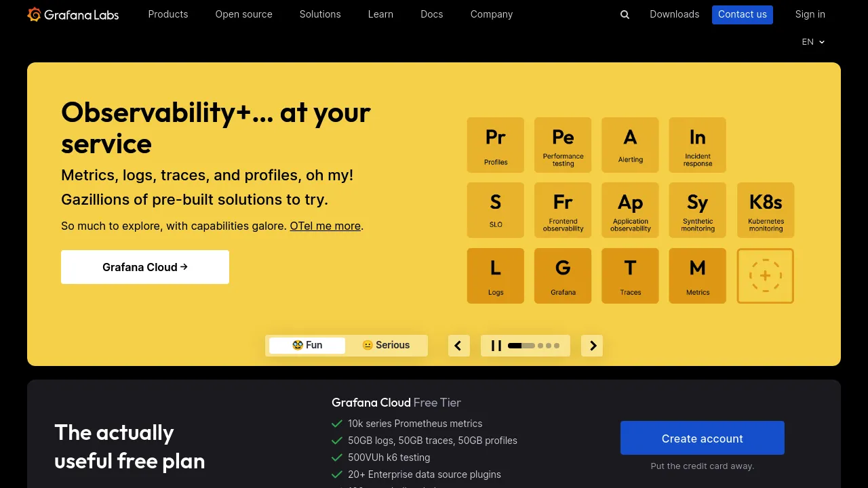Open the Synthetic monitoring (Sy) tile
This screenshot has width=868, height=488.
coord(698,210)
